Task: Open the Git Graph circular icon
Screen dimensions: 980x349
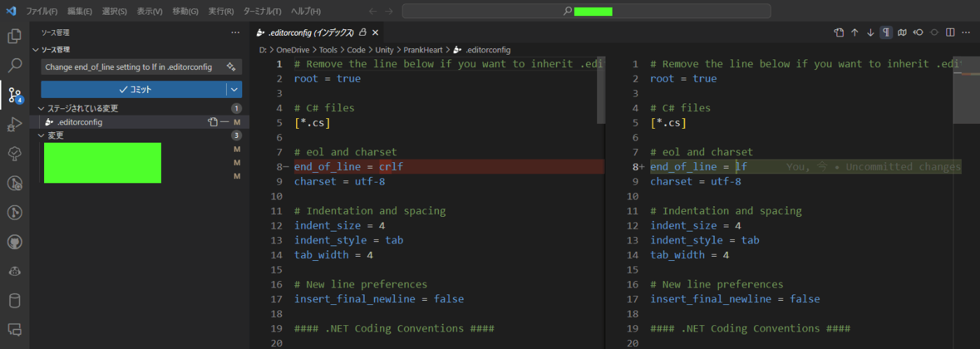Action: pos(14,213)
